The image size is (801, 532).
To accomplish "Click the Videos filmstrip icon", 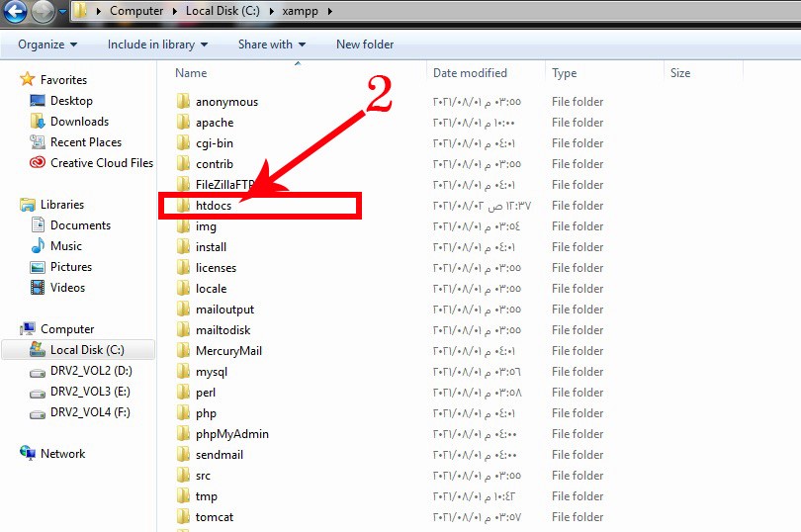I will (38, 287).
